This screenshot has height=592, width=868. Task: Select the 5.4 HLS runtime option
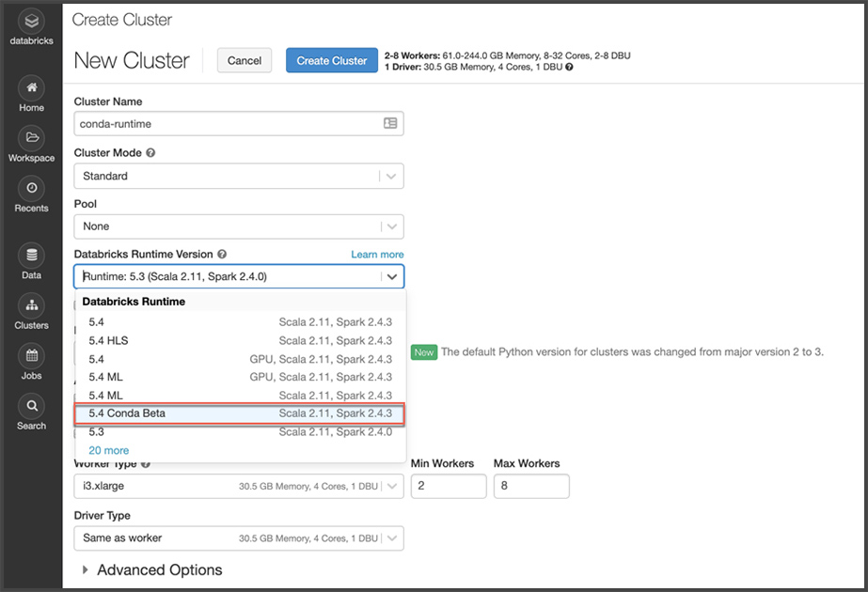click(240, 340)
